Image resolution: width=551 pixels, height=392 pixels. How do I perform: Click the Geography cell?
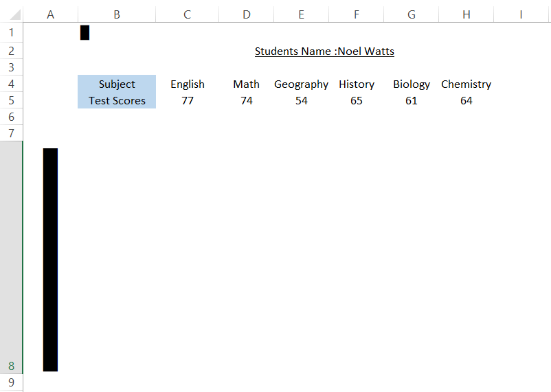coord(301,84)
